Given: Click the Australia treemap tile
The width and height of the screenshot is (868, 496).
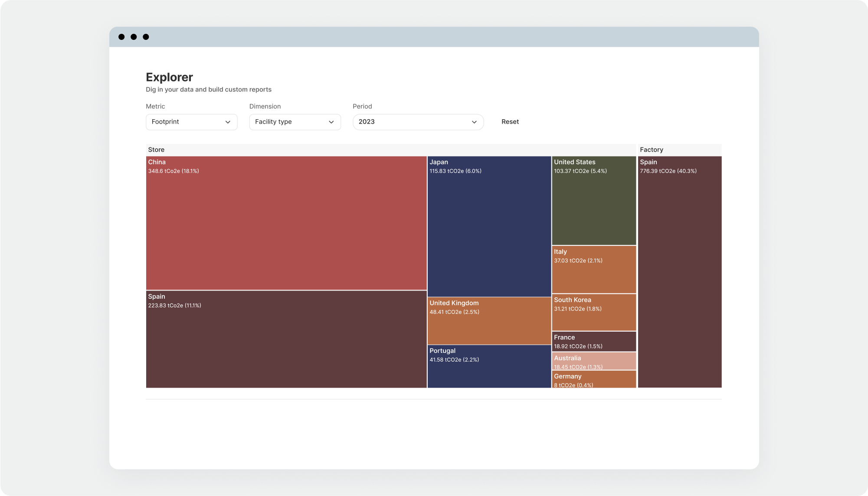Looking at the screenshot, I should point(593,361).
